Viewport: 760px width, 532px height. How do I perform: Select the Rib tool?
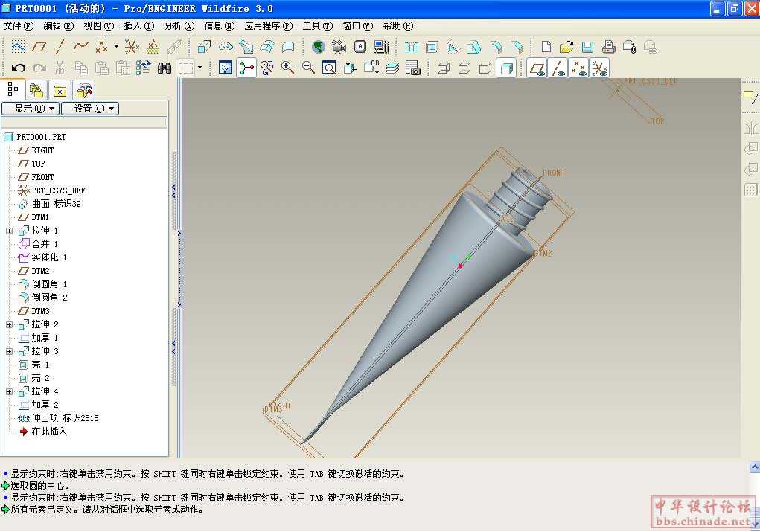pyautogui.click(x=453, y=47)
